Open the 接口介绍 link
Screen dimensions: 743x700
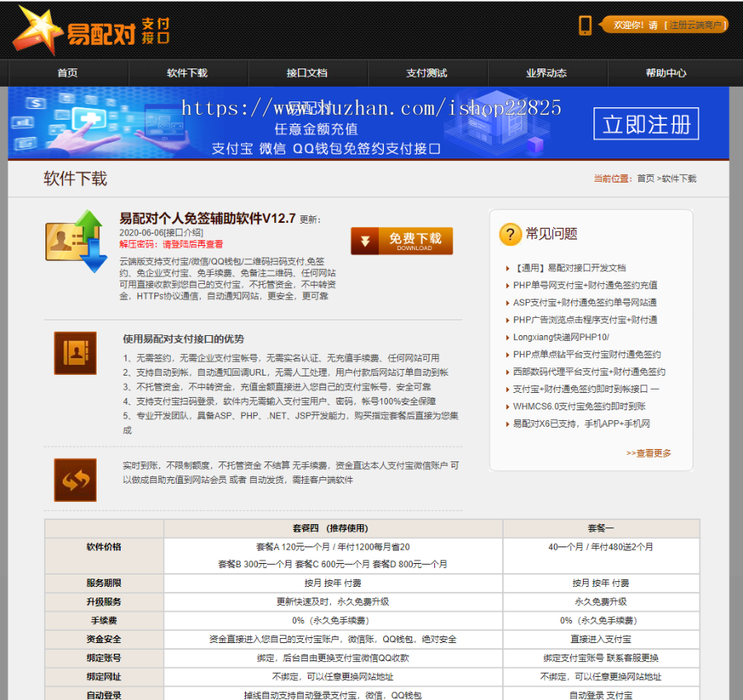[x=183, y=233]
